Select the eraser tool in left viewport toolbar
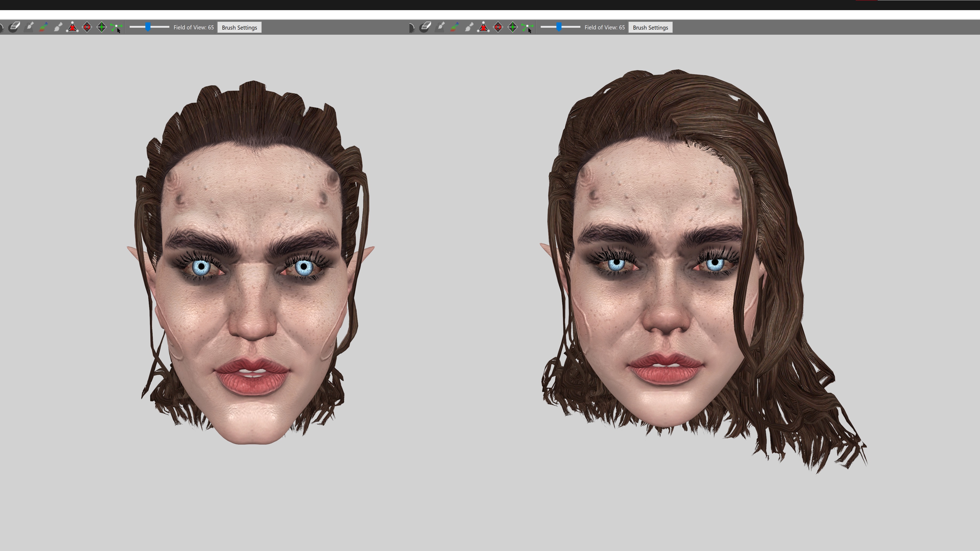The width and height of the screenshot is (980, 551). pos(14,27)
